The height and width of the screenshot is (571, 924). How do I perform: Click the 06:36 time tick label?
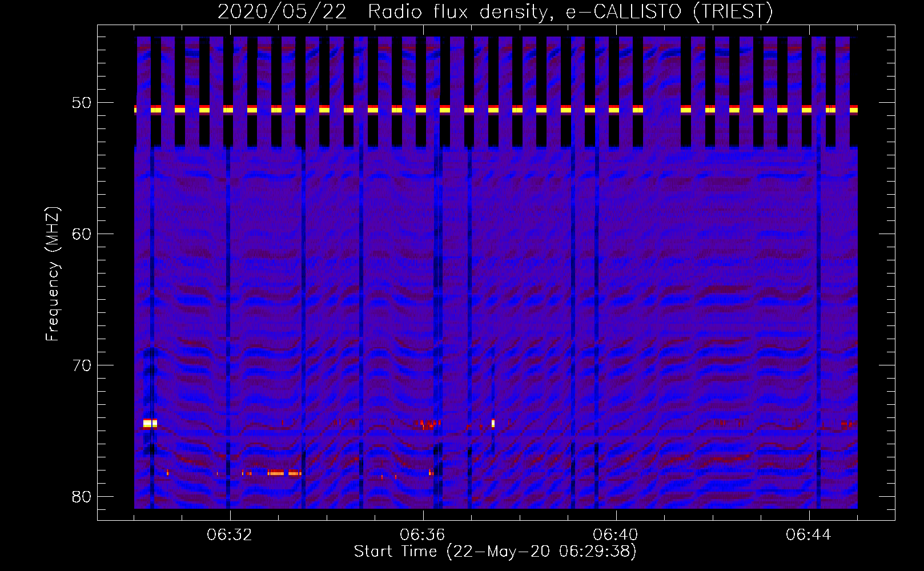tap(423, 535)
